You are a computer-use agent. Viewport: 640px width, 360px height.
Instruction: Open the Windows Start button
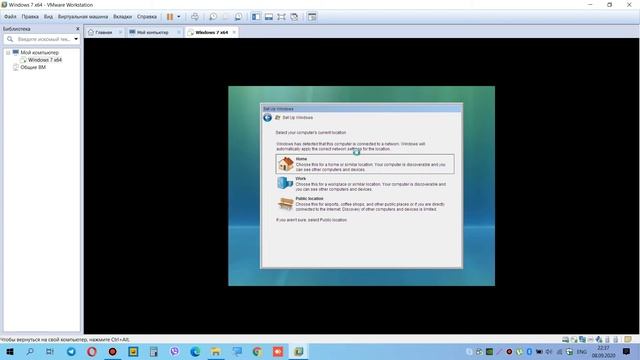[x=10, y=351]
